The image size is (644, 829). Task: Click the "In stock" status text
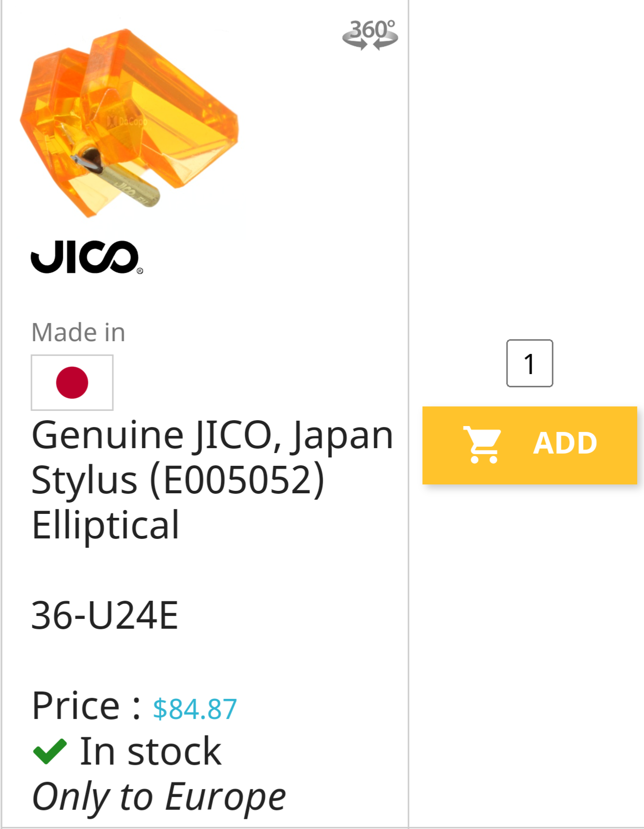150,751
